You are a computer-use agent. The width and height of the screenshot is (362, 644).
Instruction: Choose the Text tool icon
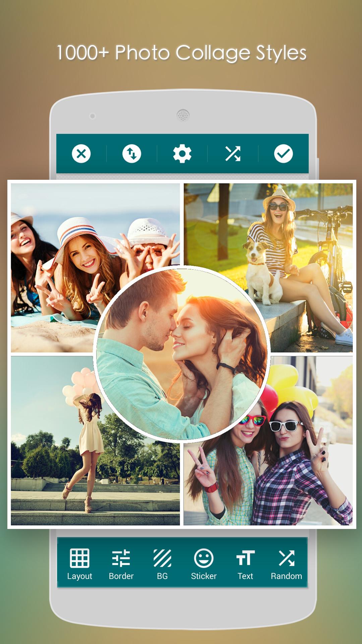245,558
